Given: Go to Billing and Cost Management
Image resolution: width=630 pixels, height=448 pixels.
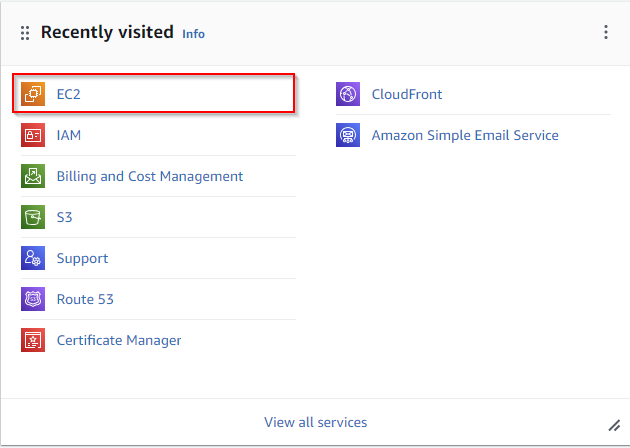Looking at the screenshot, I should pyautogui.click(x=150, y=176).
